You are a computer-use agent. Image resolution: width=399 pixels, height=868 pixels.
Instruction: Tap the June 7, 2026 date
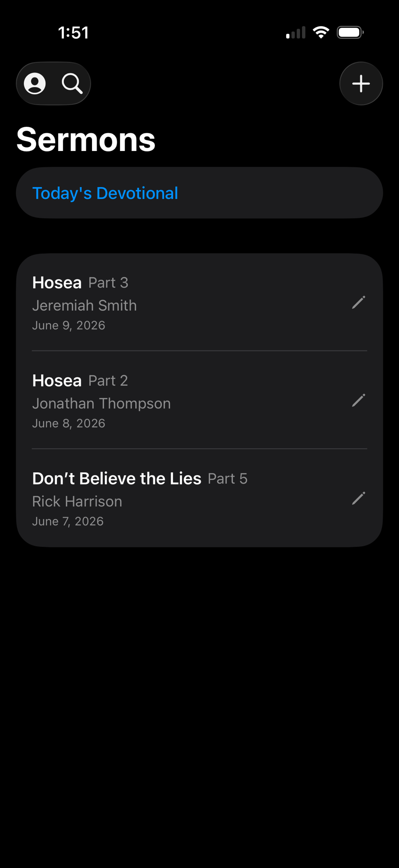(68, 521)
